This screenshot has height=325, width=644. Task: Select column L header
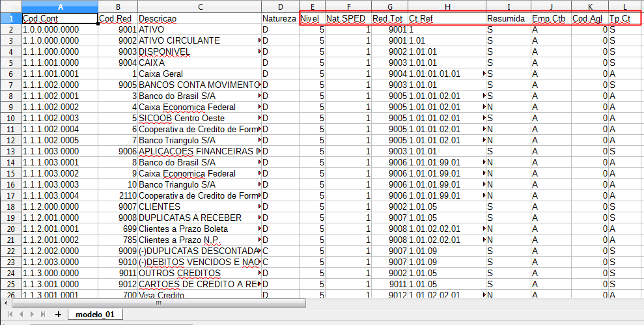(626, 7)
